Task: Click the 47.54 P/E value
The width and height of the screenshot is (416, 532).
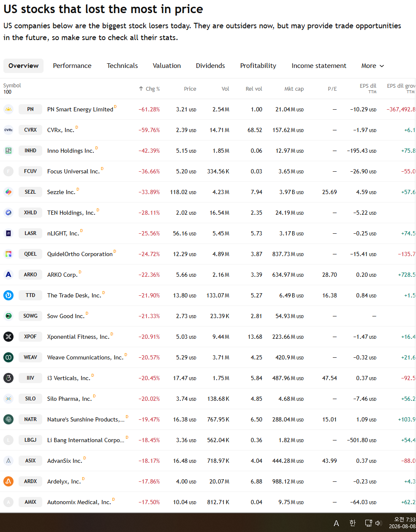Action: click(329, 378)
